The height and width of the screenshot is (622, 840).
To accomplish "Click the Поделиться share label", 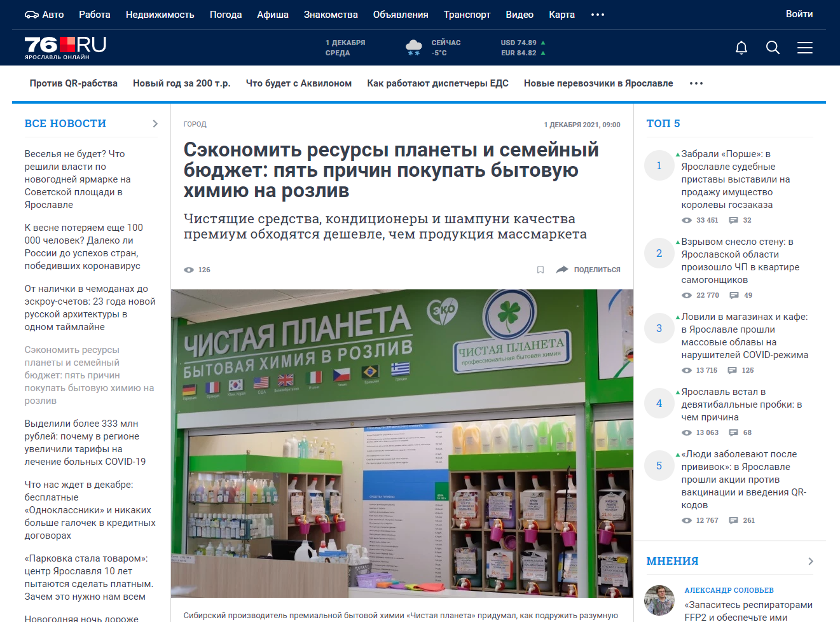I will tap(597, 270).
